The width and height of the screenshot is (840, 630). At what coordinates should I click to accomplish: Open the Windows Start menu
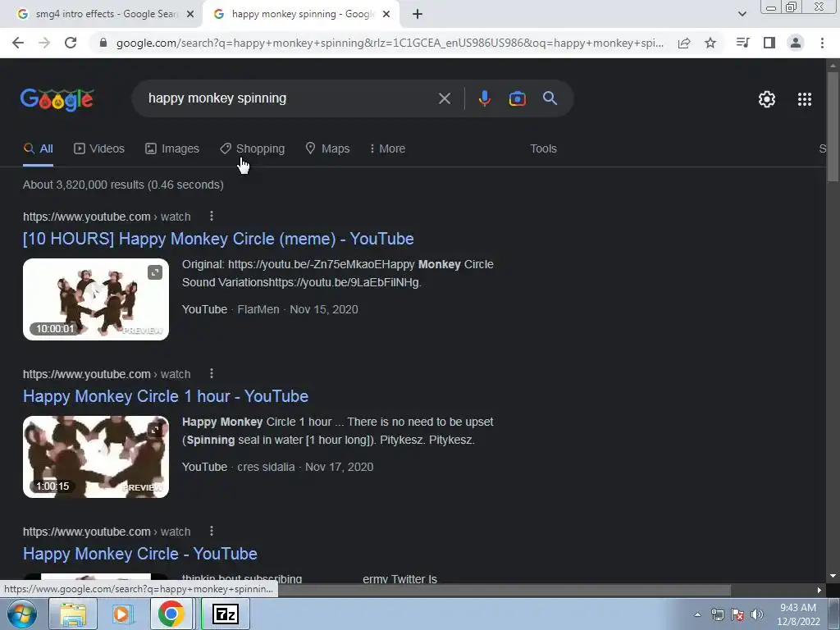coord(22,614)
